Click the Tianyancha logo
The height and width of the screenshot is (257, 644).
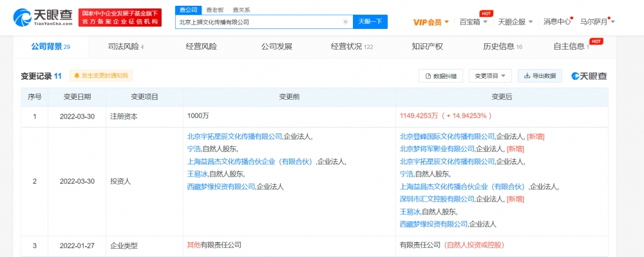(x=43, y=17)
